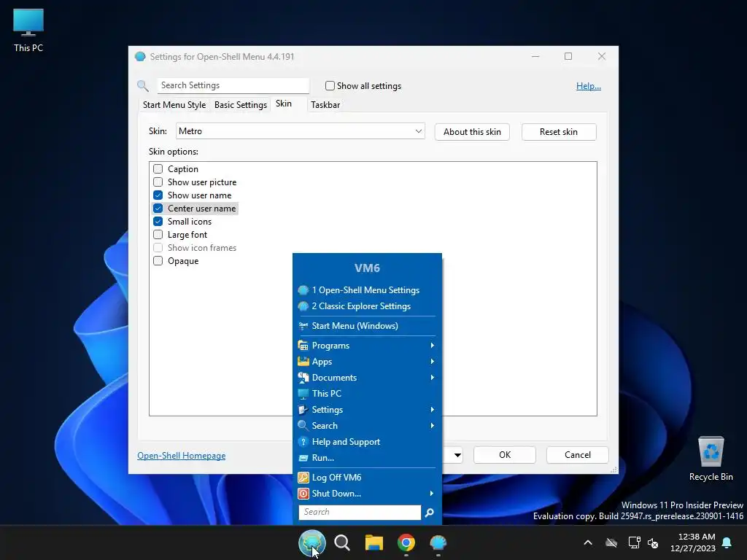The width and height of the screenshot is (747, 560).
Task: Click the Start Menu (Windows) icon
Action: click(x=303, y=326)
